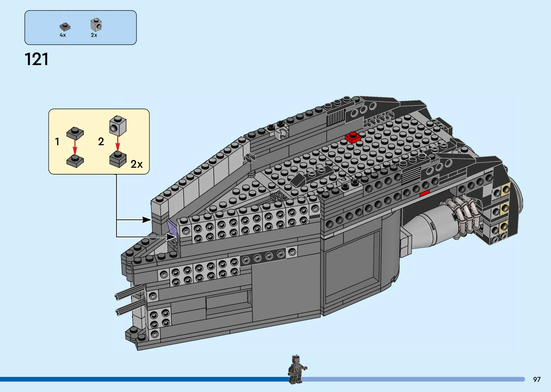Click the "2x" label in the yellow sub-step box
The height and width of the screenshot is (392, 551).
pos(137,164)
